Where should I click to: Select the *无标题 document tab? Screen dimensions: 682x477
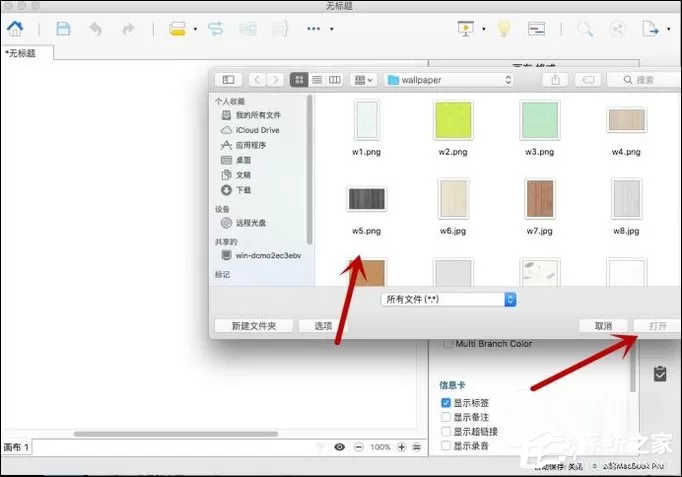pos(27,53)
